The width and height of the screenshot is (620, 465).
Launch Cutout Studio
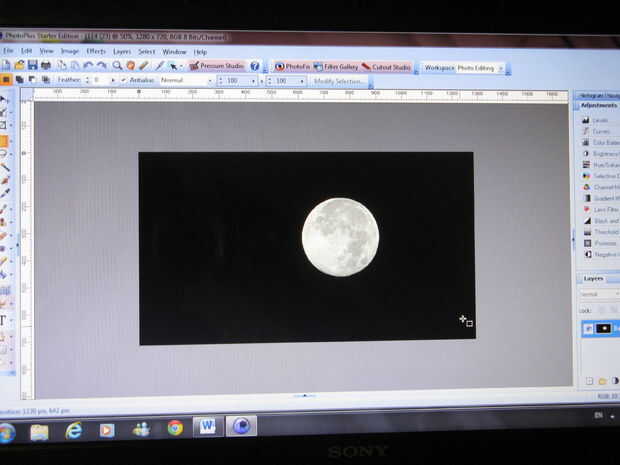[x=386, y=67]
